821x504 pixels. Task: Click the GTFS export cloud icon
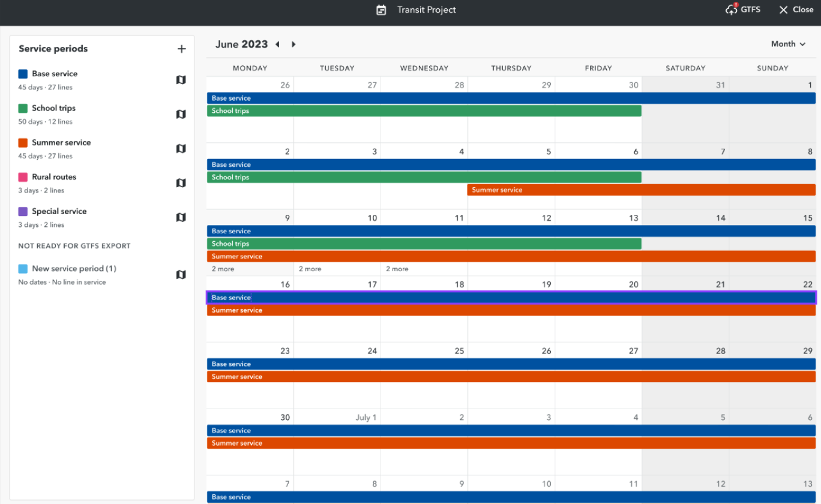(731, 9)
